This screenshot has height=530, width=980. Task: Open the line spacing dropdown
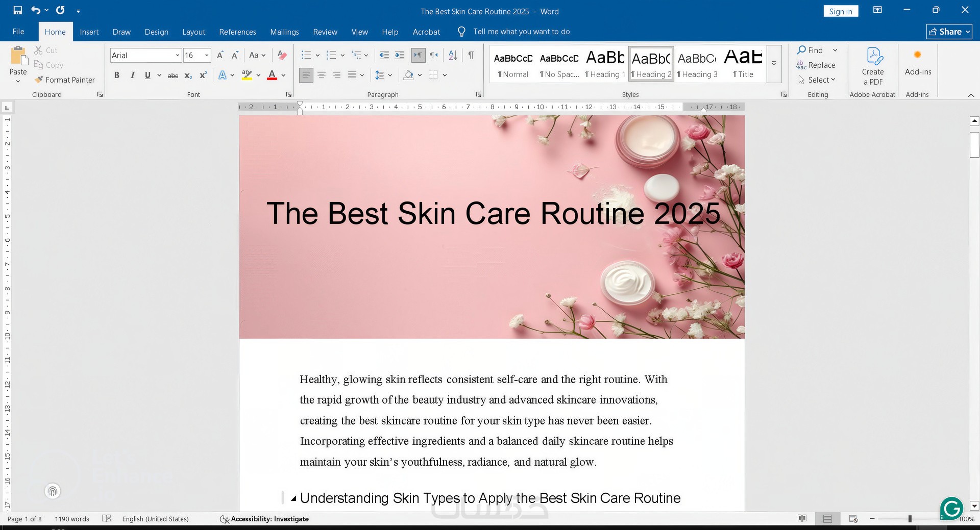tap(390, 75)
